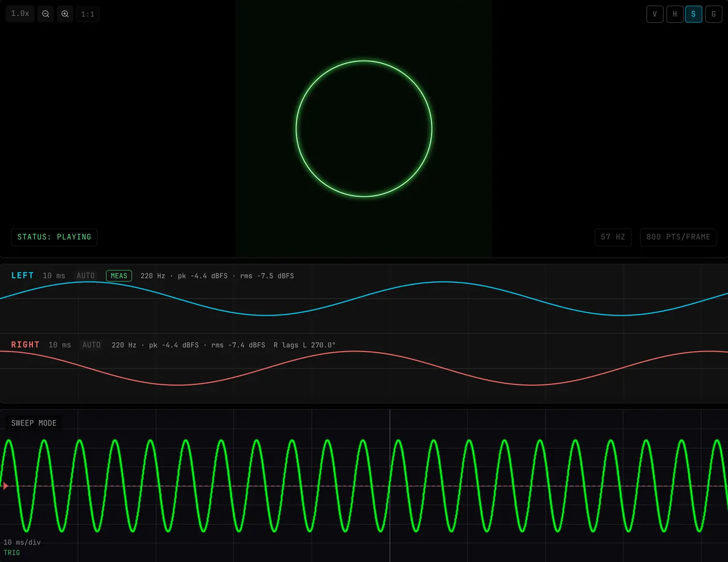This screenshot has width=728, height=562.
Task: Click the 10 ms/div scale label
Action: [22, 543]
